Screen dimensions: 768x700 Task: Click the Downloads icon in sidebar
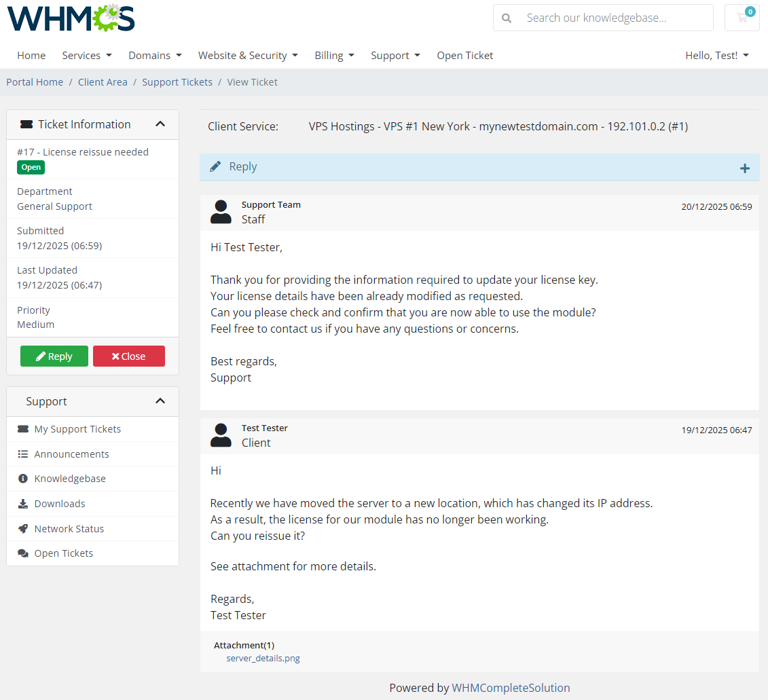pyautogui.click(x=23, y=503)
